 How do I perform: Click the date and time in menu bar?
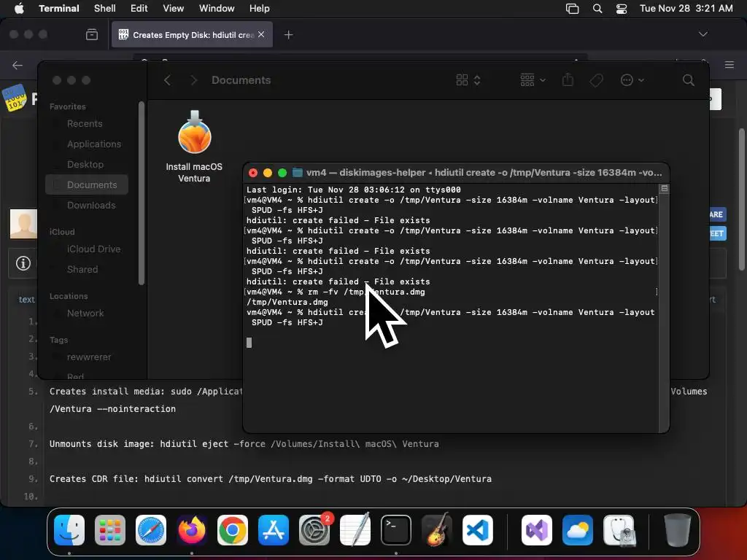[x=686, y=8]
